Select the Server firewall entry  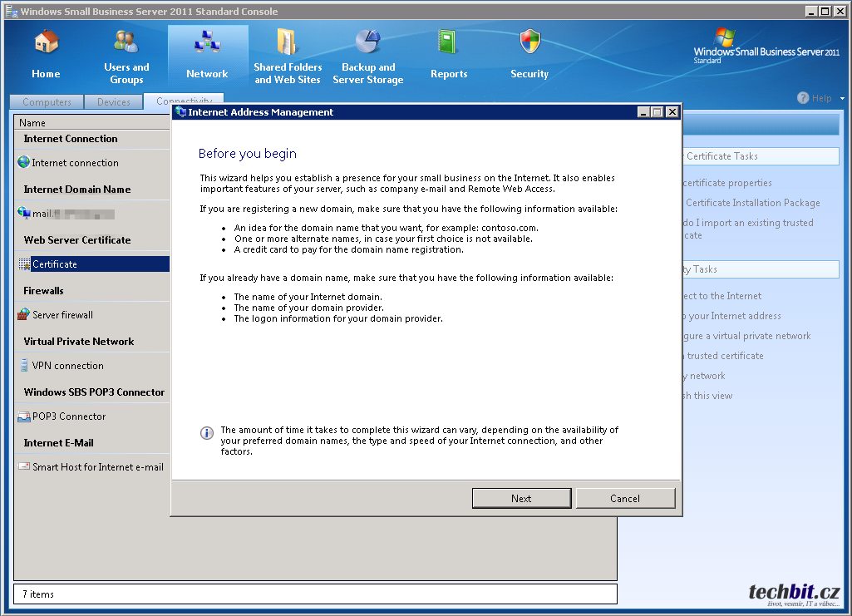[62, 315]
